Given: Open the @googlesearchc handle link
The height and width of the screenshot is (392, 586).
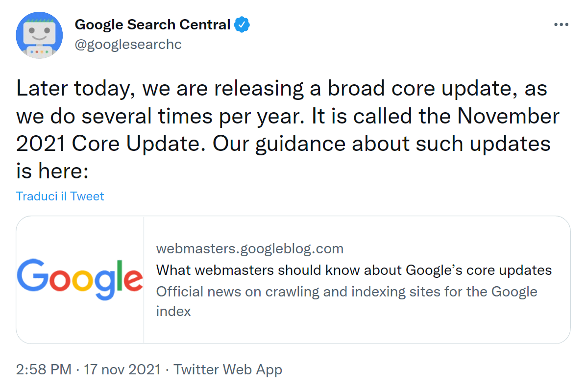Looking at the screenshot, I should click(128, 44).
